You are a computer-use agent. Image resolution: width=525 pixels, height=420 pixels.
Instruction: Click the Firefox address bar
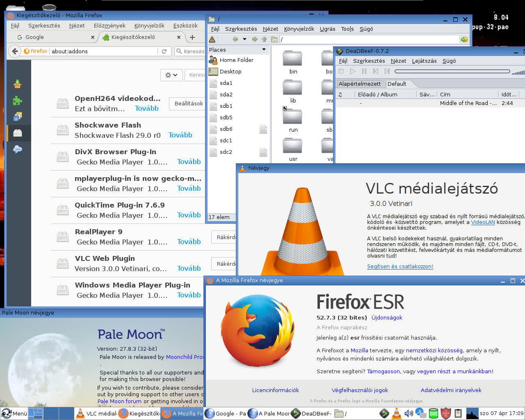104,51
